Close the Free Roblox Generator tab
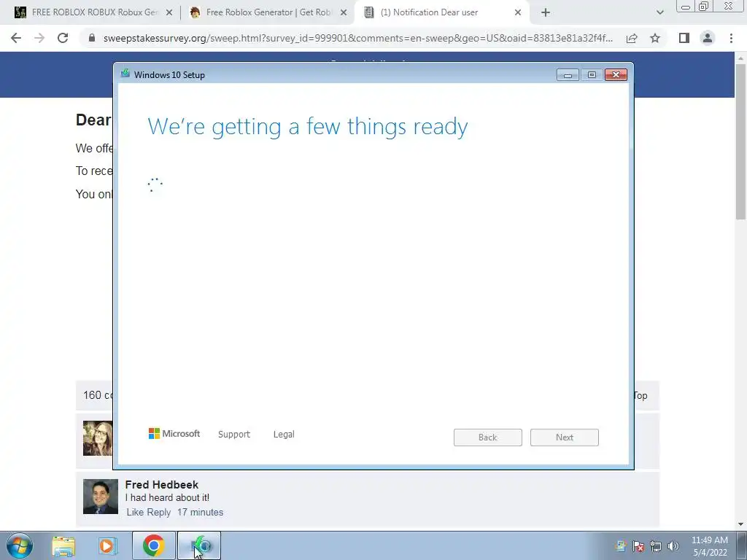Image resolution: width=747 pixels, height=560 pixels. coord(344,13)
